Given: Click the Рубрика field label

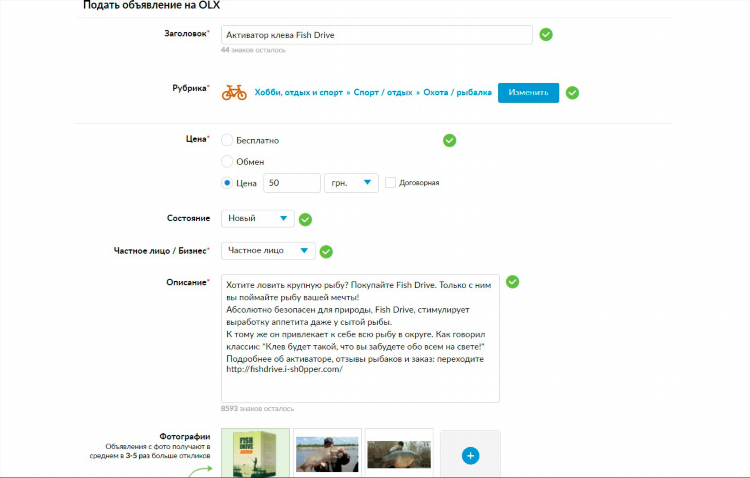Looking at the screenshot, I should pos(190,88).
